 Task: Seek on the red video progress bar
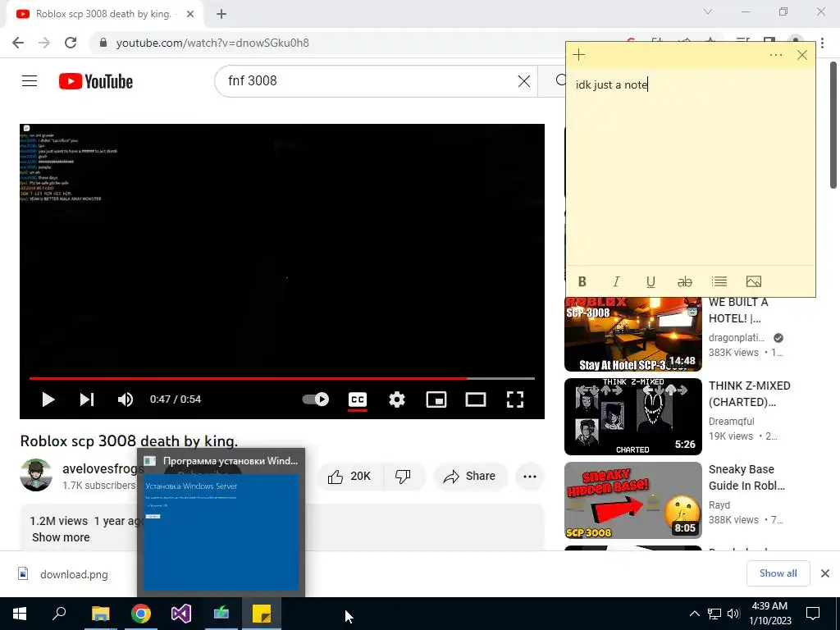pos(282,378)
